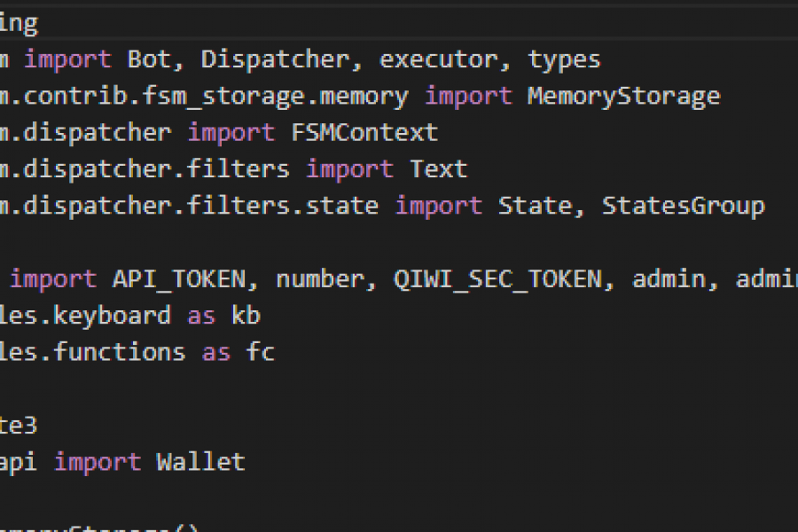Click the kb alias
Image resolution: width=798 pixels, height=532 pixels.
click(246, 316)
